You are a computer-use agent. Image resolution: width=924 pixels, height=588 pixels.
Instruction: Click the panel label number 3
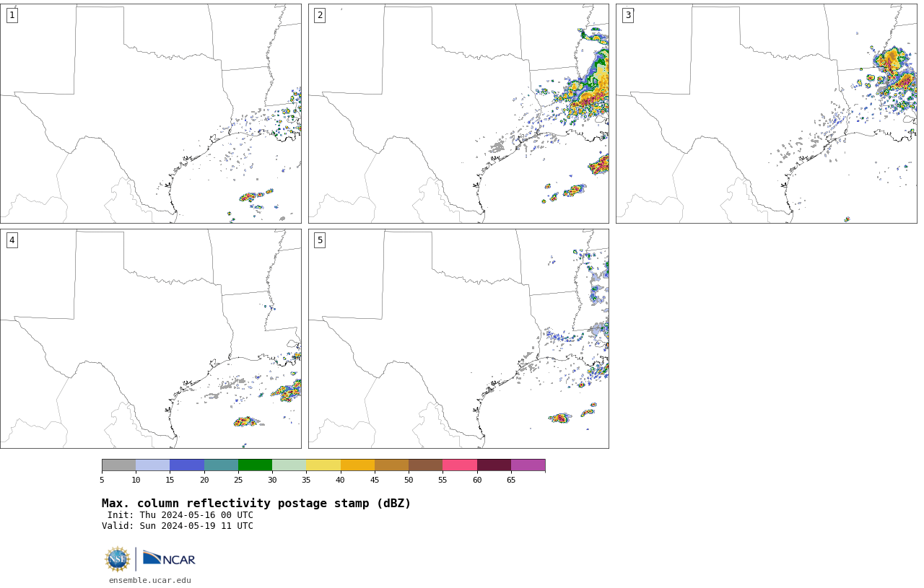[x=627, y=15]
